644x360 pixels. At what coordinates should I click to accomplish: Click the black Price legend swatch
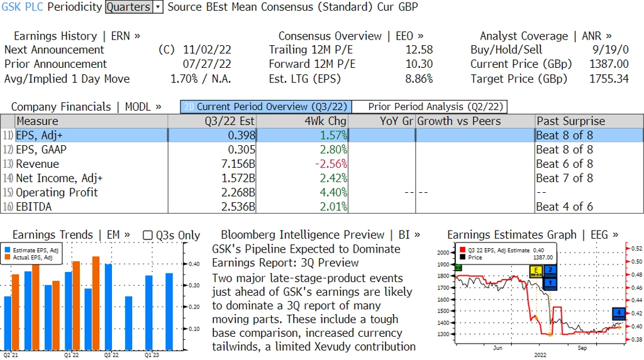[x=462, y=258]
